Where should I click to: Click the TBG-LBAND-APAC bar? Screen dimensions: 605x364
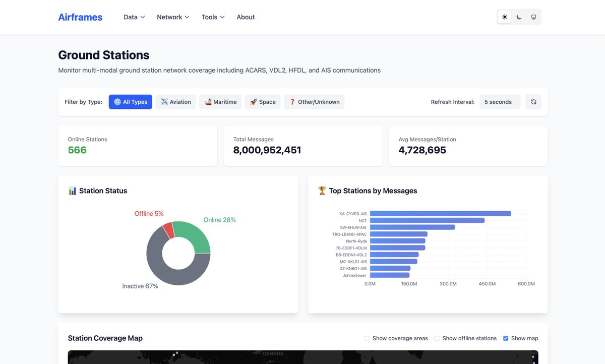pos(399,234)
